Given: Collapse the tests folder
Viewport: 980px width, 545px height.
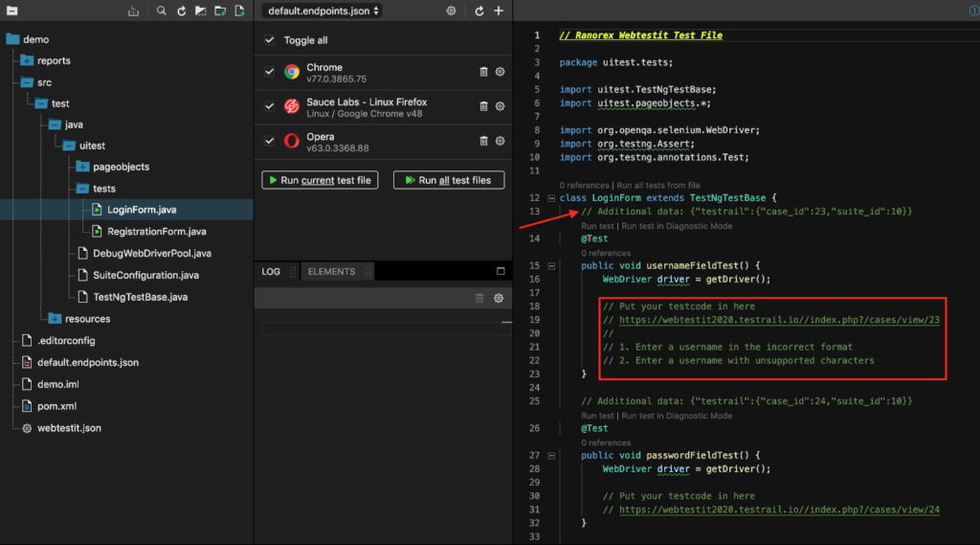Looking at the screenshot, I should (82, 189).
